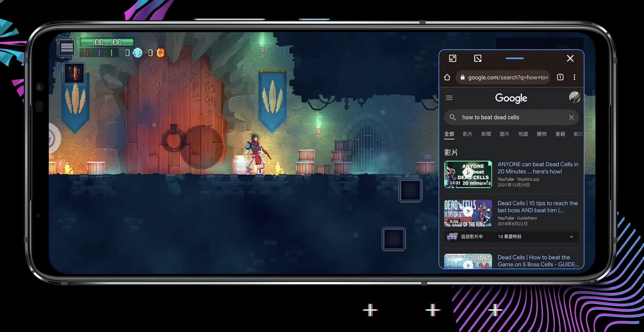Go to browser home page
Viewport: 644px width, 332px height.
pos(447,77)
